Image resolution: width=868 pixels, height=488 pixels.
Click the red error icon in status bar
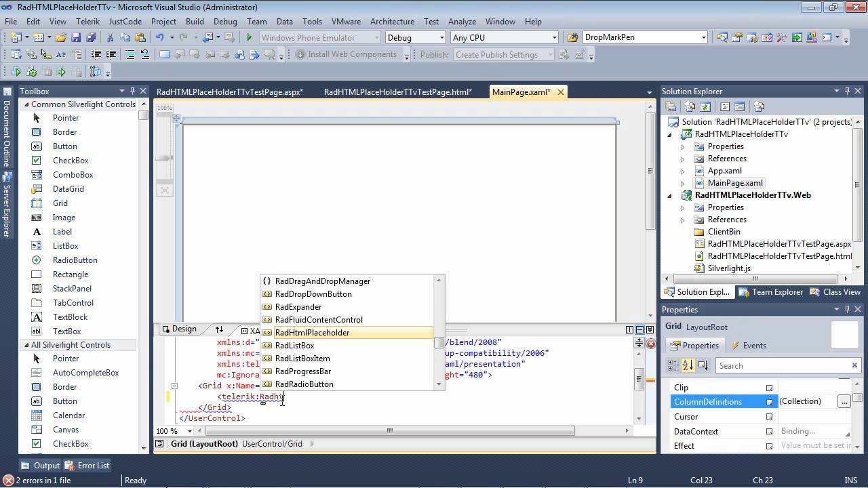[x=8, y=480]
